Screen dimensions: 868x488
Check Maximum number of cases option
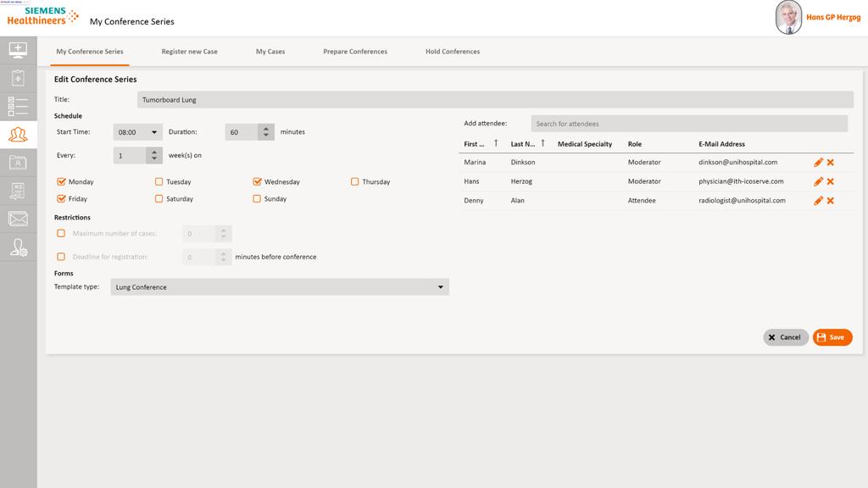tap(61, 233)
